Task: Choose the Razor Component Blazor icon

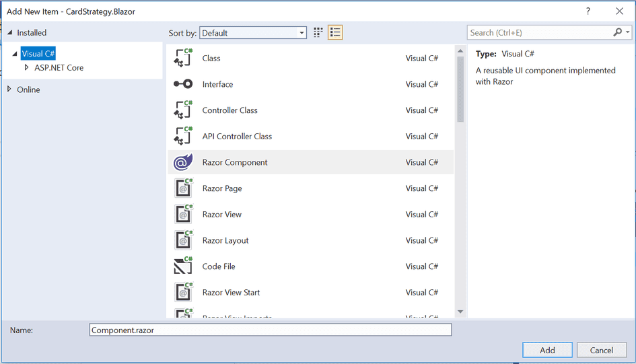Action: click(x=183, y=162)
